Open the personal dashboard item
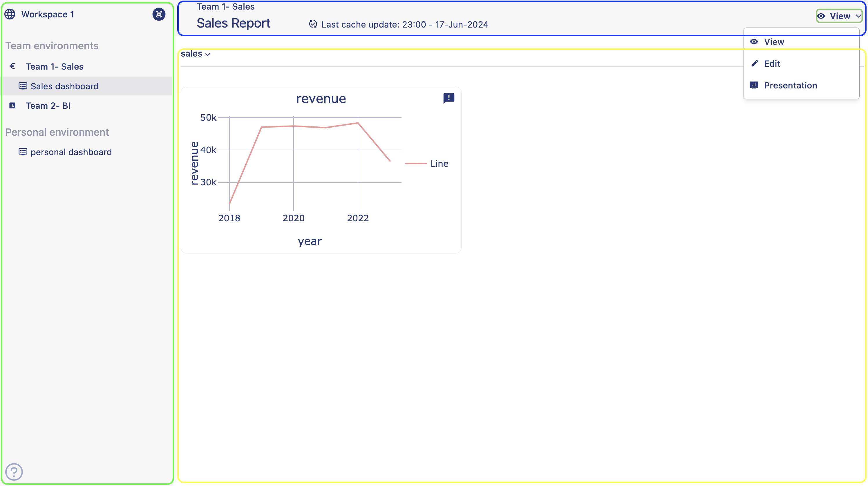 point(71,152)
